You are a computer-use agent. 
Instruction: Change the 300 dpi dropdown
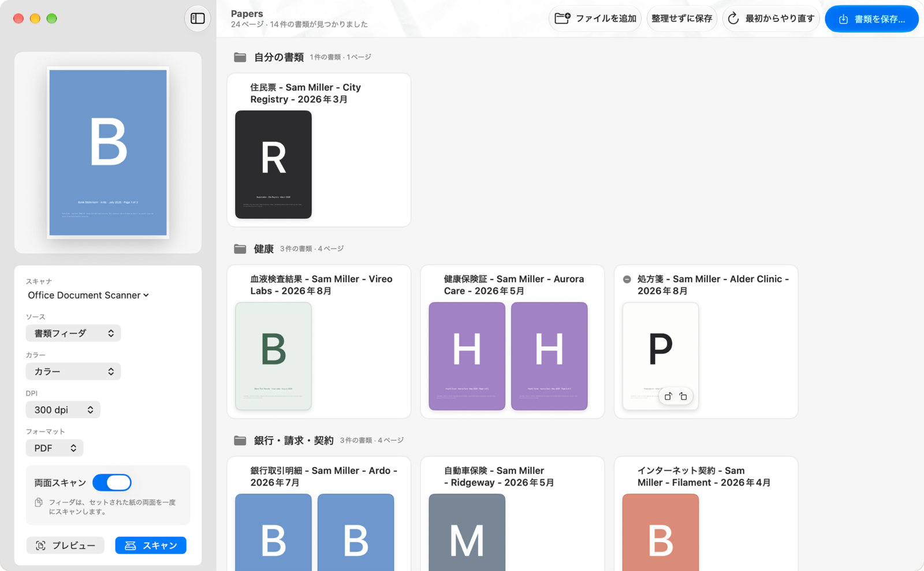pos(63,410)
